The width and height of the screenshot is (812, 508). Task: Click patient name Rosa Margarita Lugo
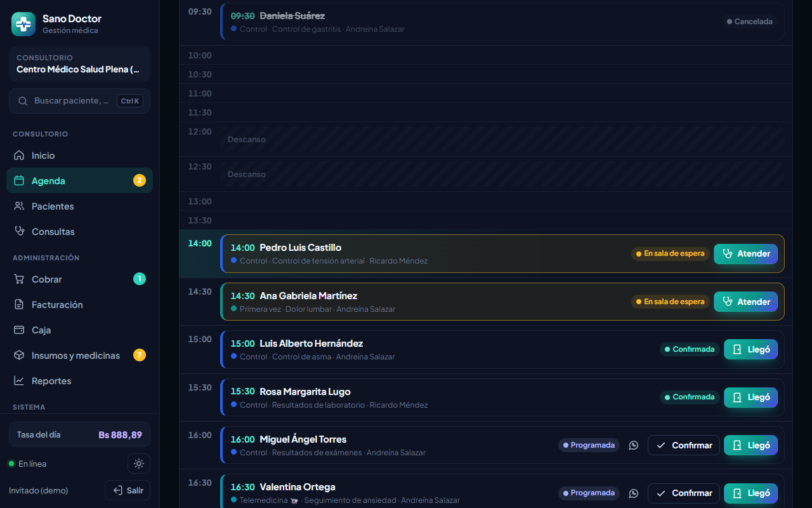click(305, 392)
